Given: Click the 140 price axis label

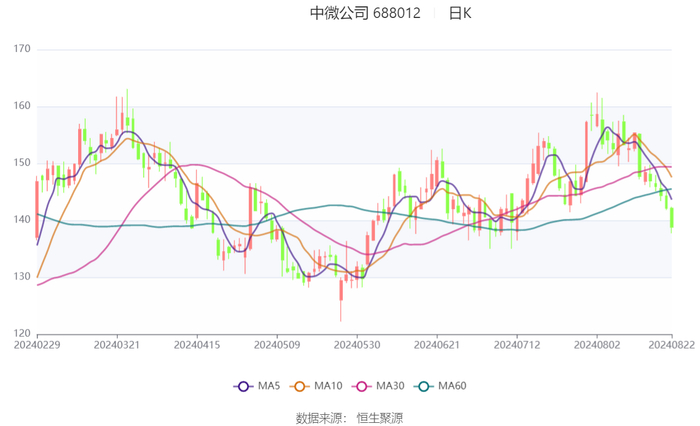Looking at the screenshot, I should click(x=22, y=220).
